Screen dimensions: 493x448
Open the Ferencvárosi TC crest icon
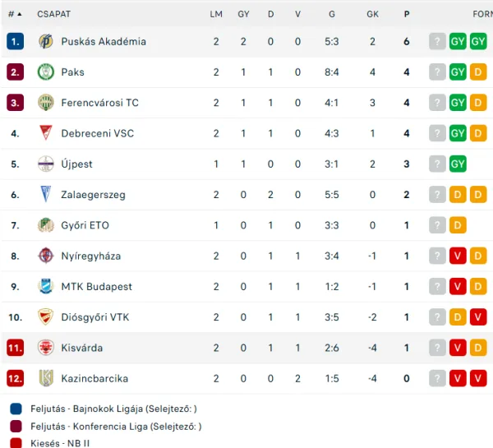pos(45,103)
